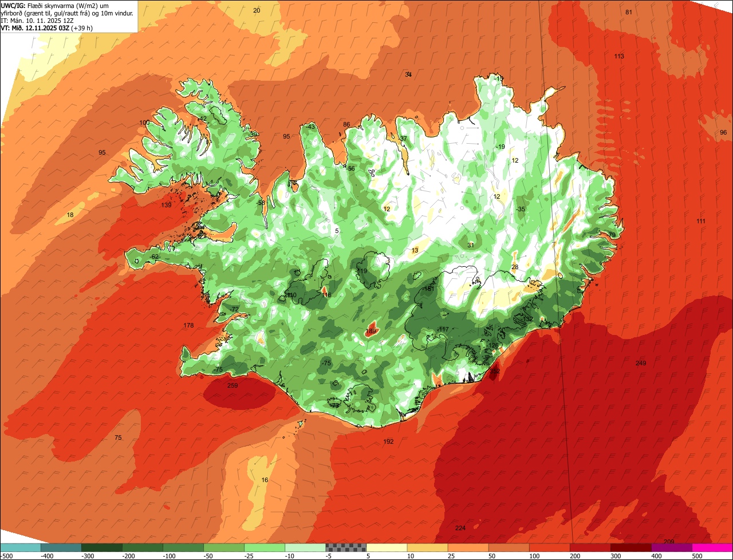The width and height of the screenshot is (733, 560).
Task: Select the dark red 300 to 400 swatch
Action: click(x=630, y=547)
